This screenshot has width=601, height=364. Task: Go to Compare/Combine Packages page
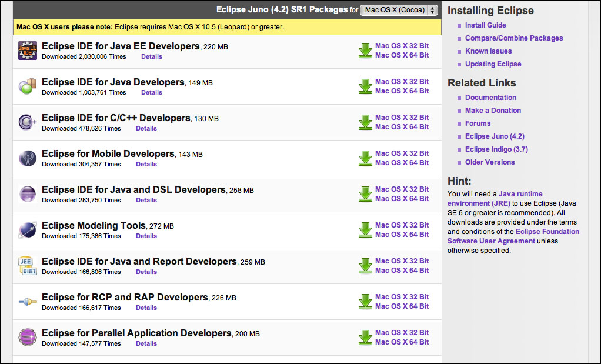pos(513,38)
